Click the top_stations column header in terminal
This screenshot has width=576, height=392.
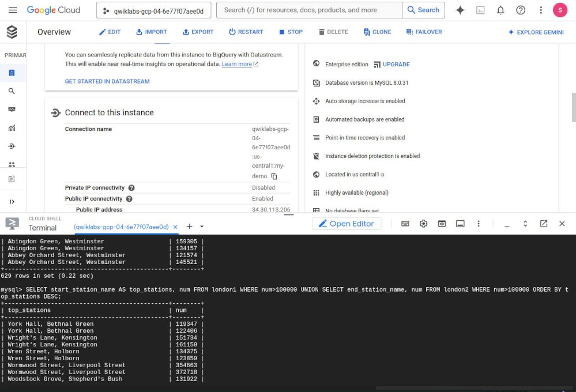pyautogui.click(x=29, y=311)
